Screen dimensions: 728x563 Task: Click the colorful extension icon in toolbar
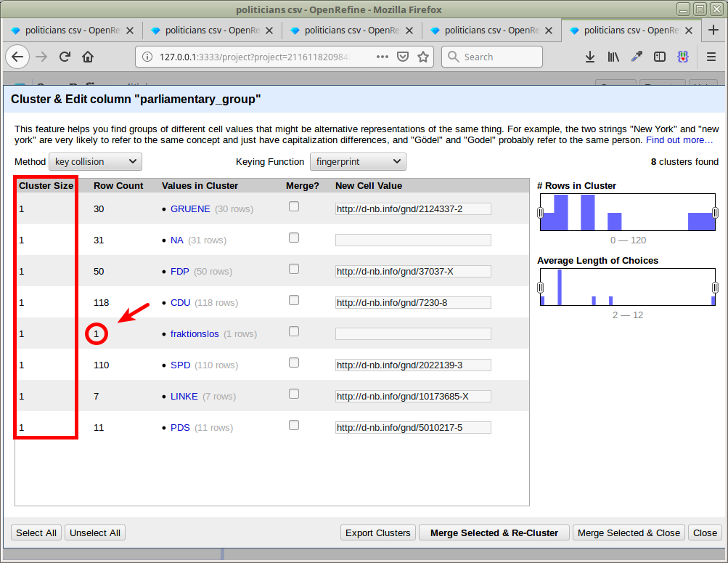point(682,57)
